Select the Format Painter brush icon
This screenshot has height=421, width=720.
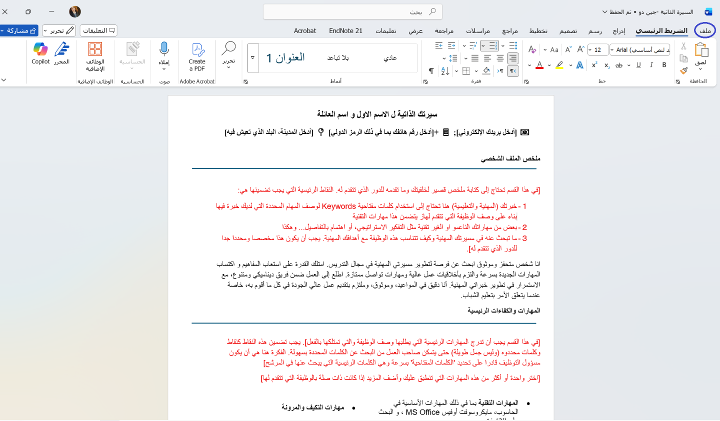coord(683,70)
